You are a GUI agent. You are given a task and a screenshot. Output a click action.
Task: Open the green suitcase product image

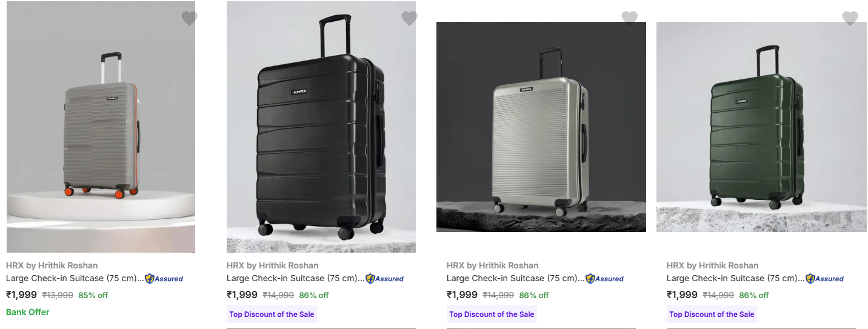[761, 127]
